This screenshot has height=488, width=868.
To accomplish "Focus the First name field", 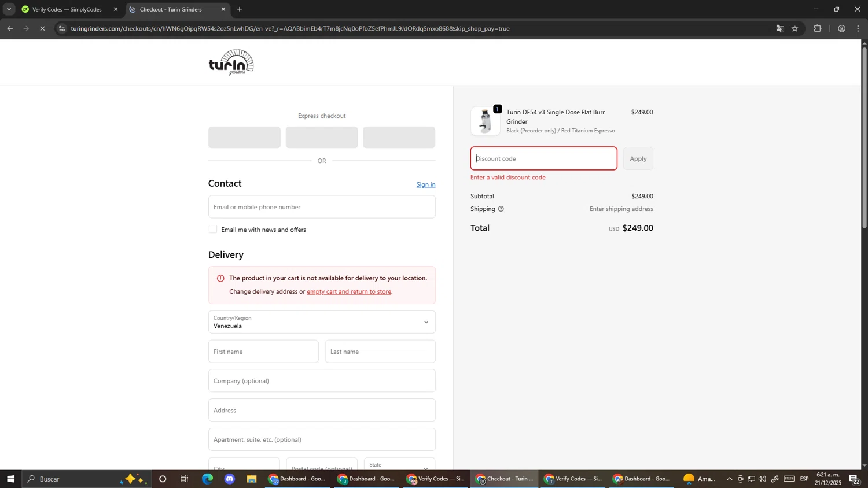I will pyautogui.click(x=263, y=352).
